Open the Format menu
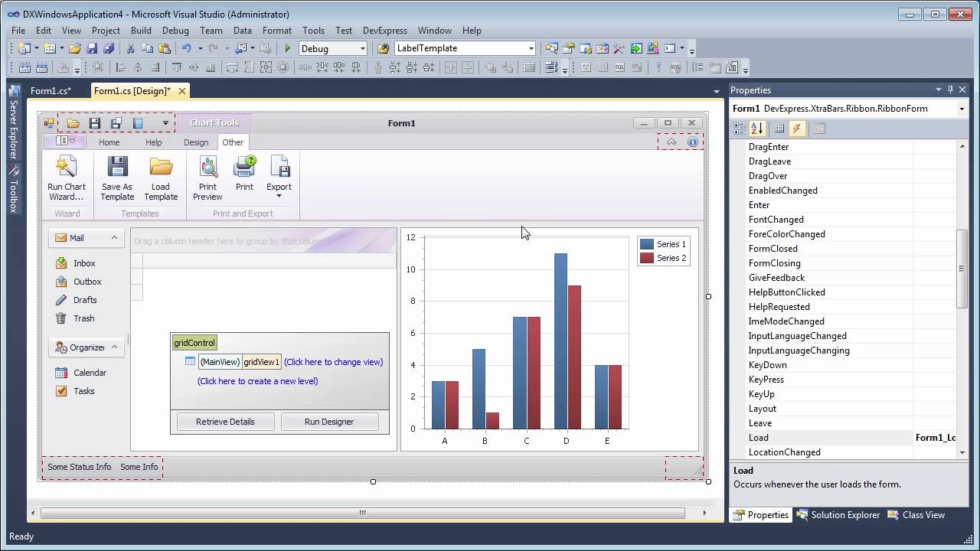The width and height of the screenshot is (980, 551). point(277,31)
